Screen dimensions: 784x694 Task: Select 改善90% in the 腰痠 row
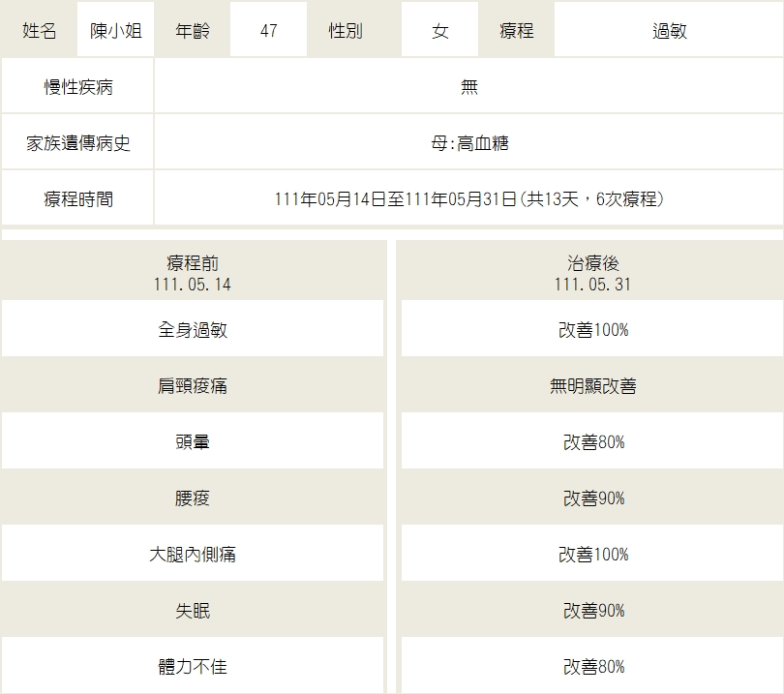[x=592, y=497]
